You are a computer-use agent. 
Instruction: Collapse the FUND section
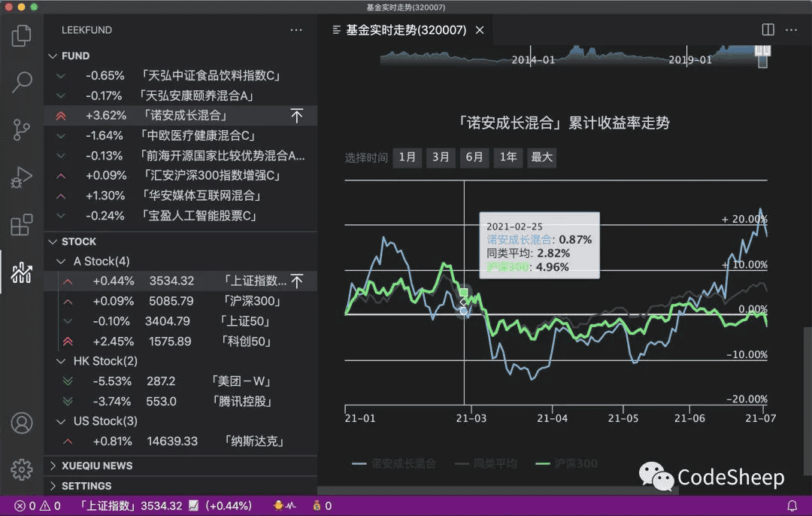[53, 56]
